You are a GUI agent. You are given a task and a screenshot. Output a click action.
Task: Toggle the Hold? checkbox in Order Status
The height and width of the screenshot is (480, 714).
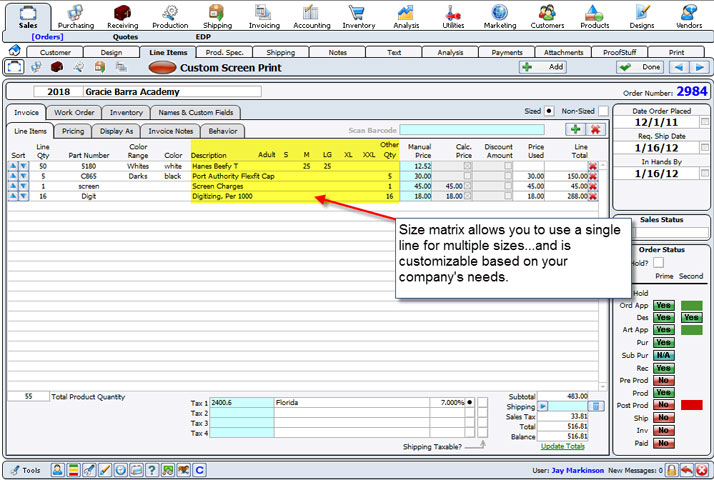pyautogui.click(x=658, y=262)
